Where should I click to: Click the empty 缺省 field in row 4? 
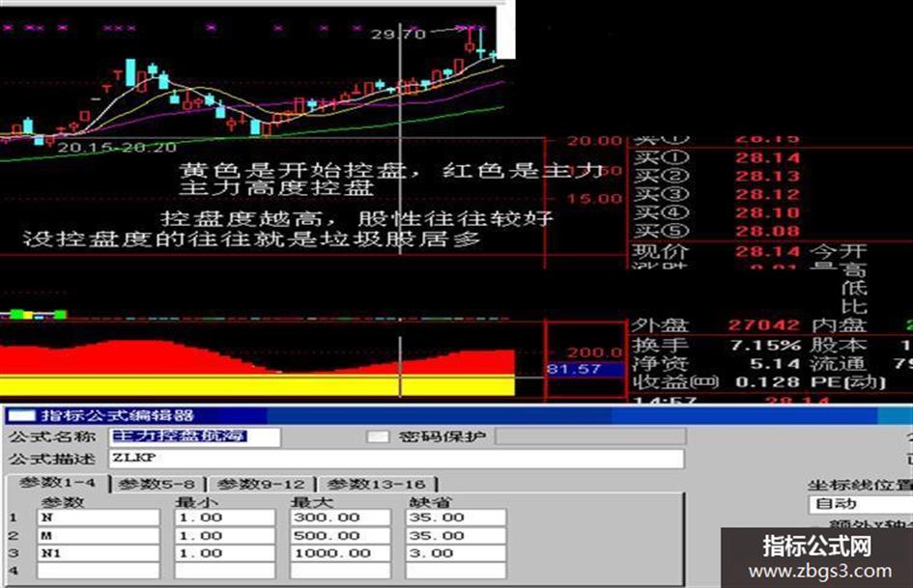[456, 571]
